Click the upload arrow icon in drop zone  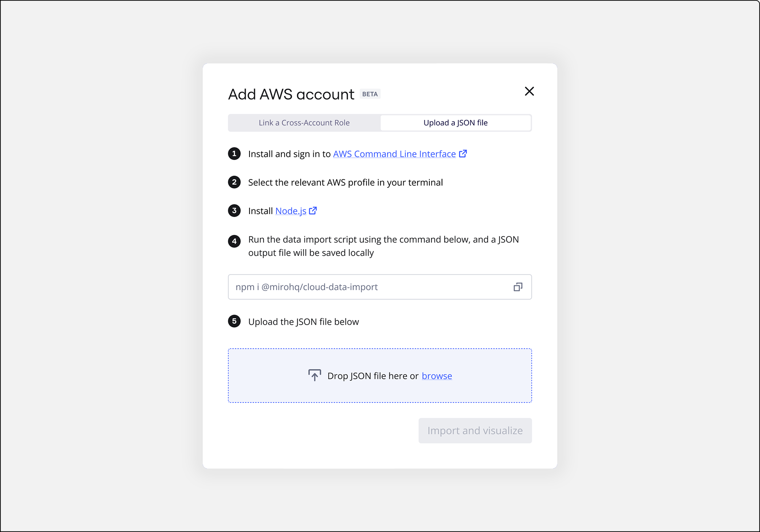[x=315, y=375]
